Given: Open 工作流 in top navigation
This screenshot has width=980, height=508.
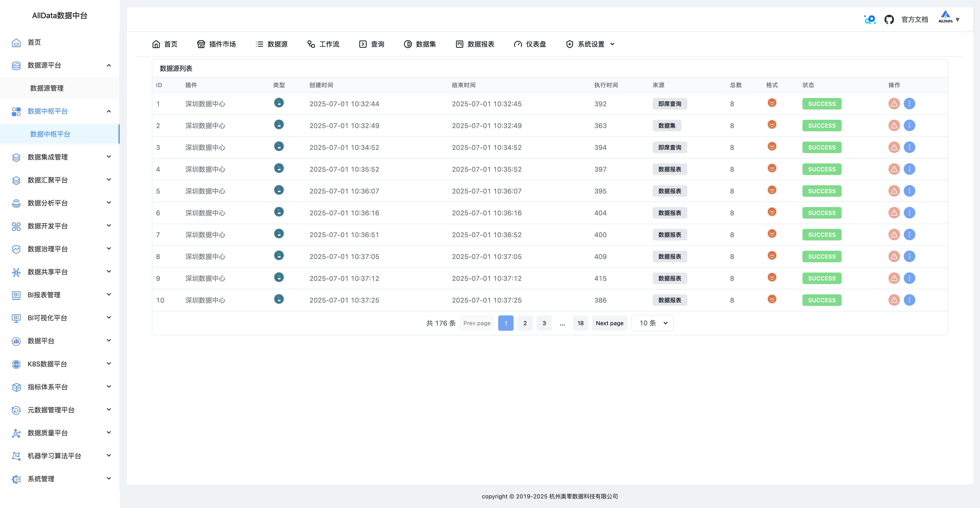Looking at the screenshot, I should (x=323, y=44).
